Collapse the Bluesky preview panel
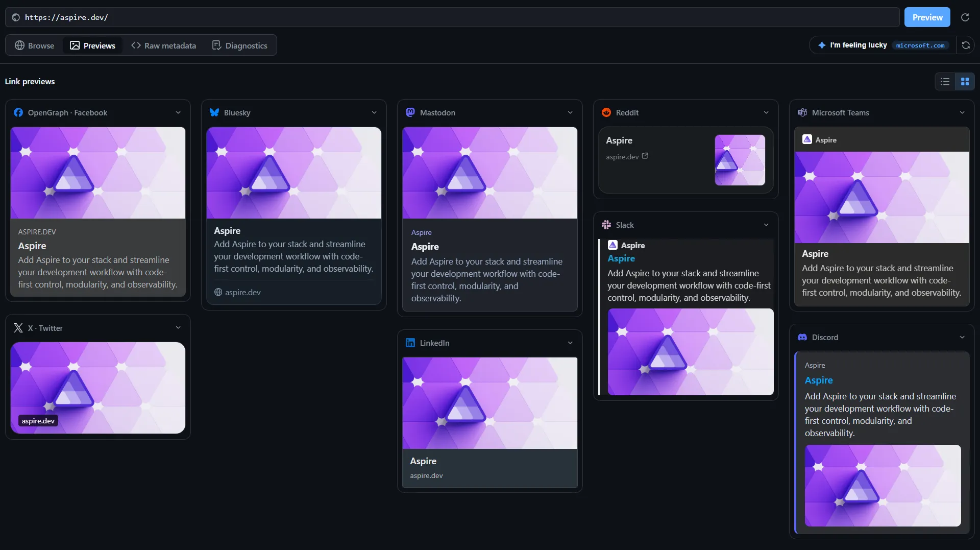The width and height of the screenshot is (980, 550). (374, 112)
